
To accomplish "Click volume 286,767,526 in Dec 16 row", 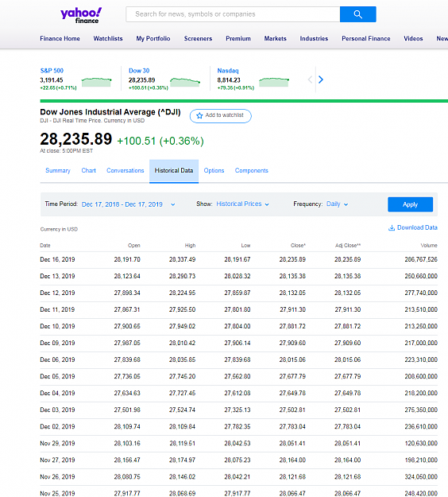I will pos(421,259).
